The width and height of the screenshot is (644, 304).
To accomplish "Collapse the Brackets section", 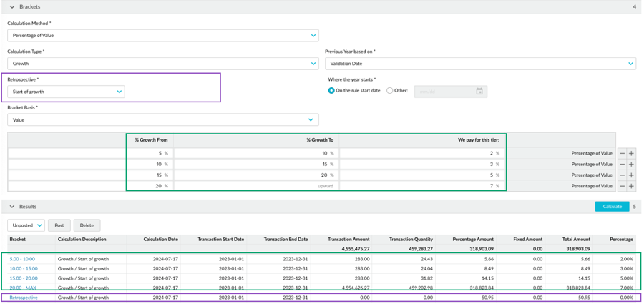I will [x=11, y=7].
